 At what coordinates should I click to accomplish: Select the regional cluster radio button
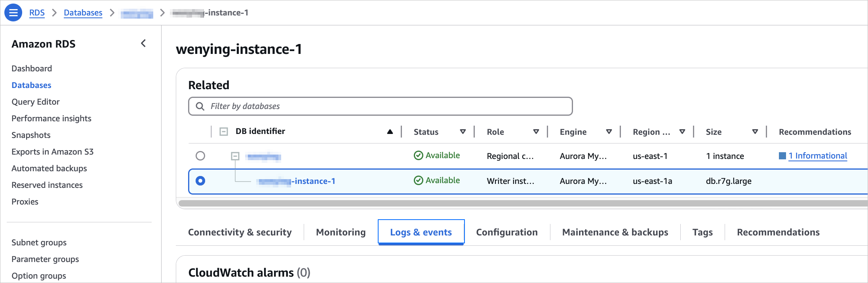point(200,156)
